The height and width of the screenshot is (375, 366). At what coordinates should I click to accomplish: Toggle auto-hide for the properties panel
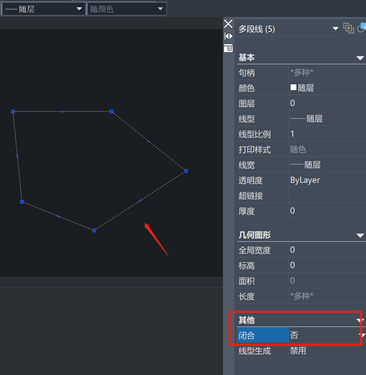tap(228, 36)
